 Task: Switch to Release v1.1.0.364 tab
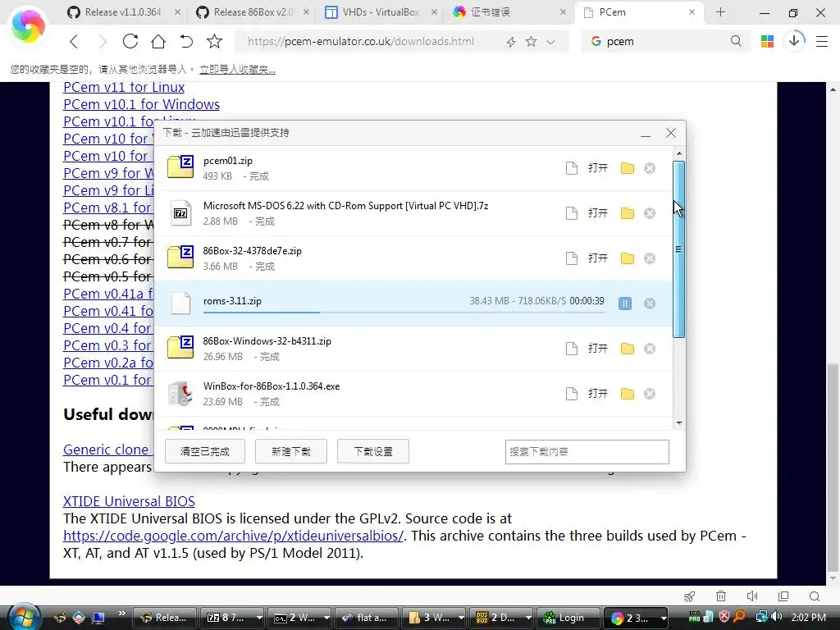123,12
